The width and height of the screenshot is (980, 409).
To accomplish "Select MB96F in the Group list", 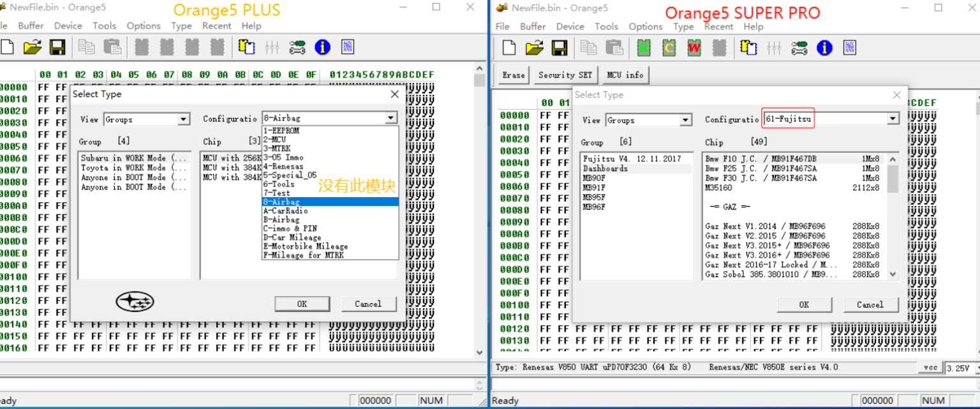I will click(x=593, y=207).
